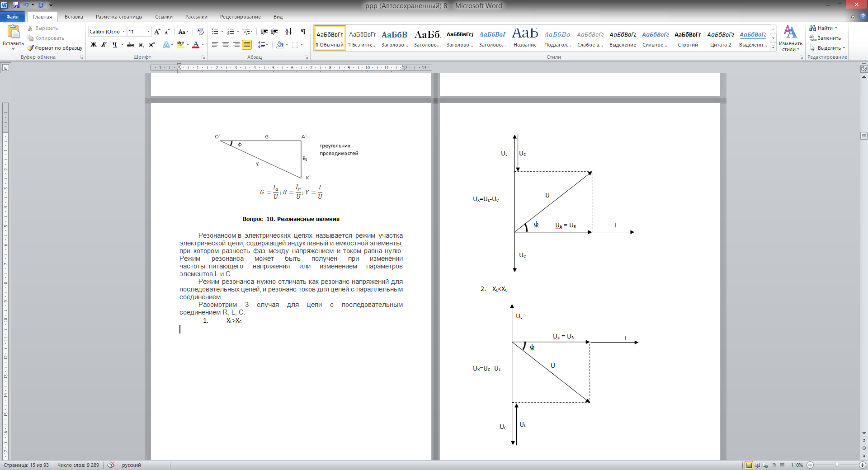Image resolution: width=868 pixels, height=470 pixels.
Task: Switch to the Вставка tab
Action: 74,17
